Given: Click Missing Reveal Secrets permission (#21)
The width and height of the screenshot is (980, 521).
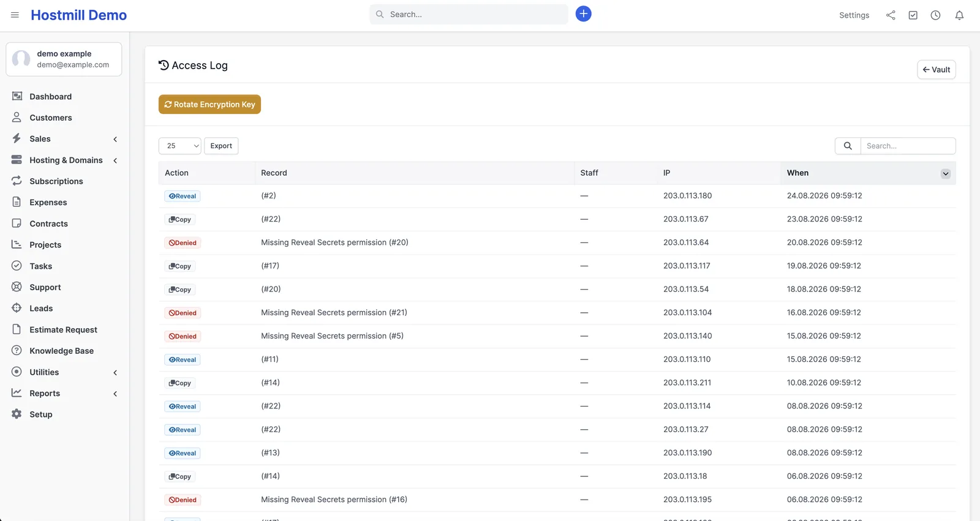Looking at the screenshot, I should [x=334, y=312].
